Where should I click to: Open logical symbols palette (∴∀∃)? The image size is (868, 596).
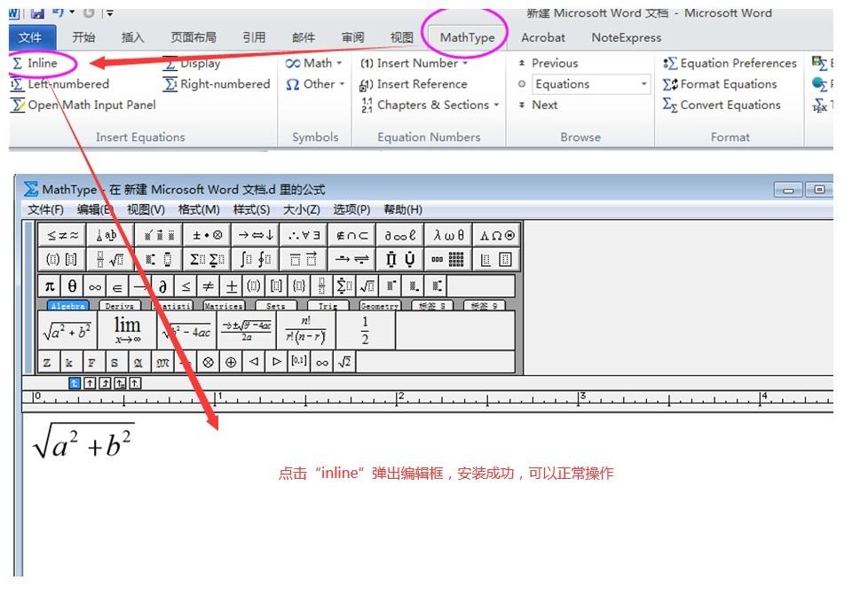[304, 235]
